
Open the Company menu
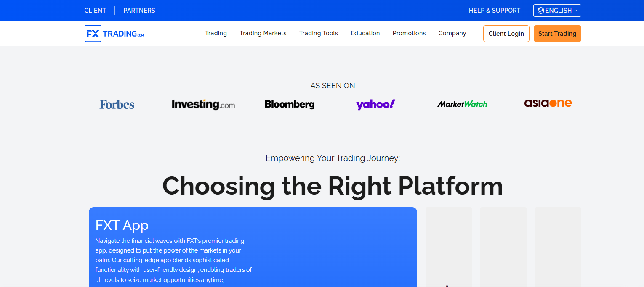tap(452, 33)
